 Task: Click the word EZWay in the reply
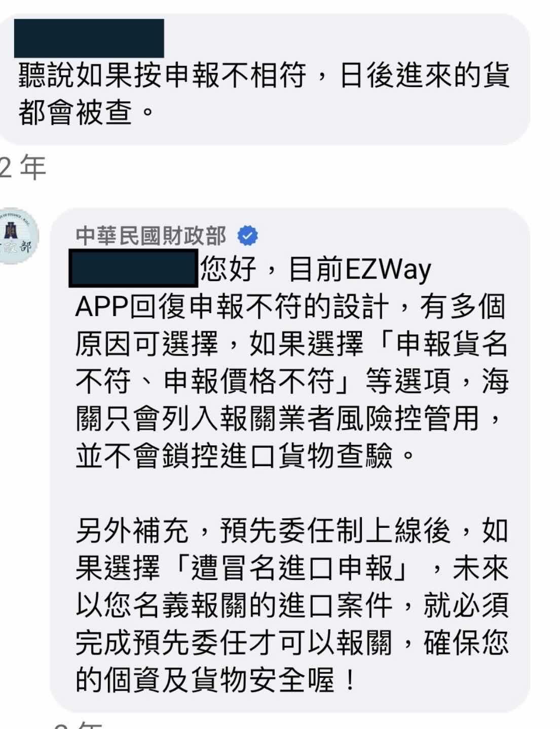coord(388,269)
